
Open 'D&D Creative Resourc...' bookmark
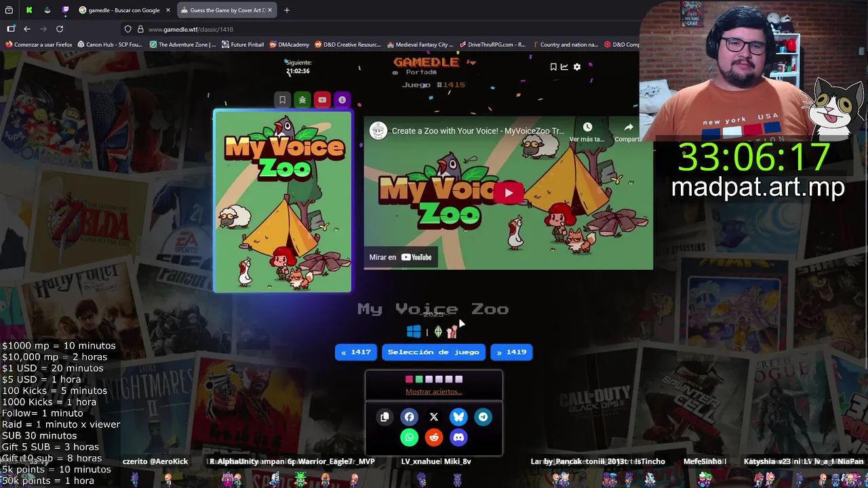click(x=348, y=45)
